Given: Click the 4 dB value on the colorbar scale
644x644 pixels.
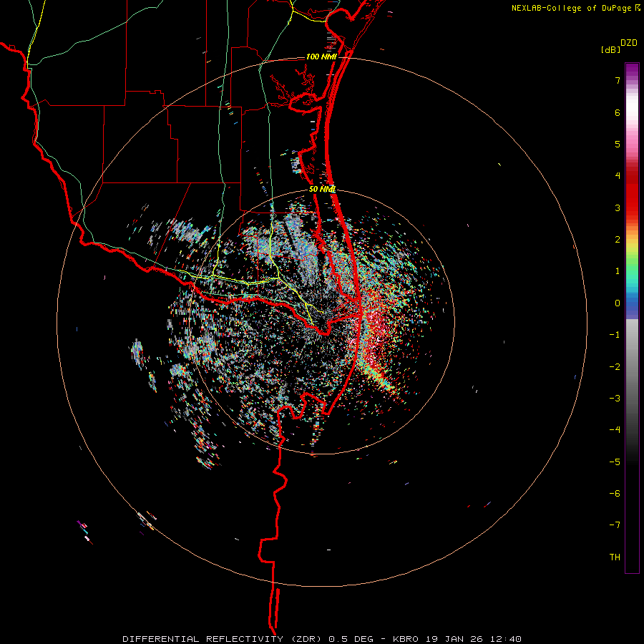Looking at the screenshot, I should point(618,176).
